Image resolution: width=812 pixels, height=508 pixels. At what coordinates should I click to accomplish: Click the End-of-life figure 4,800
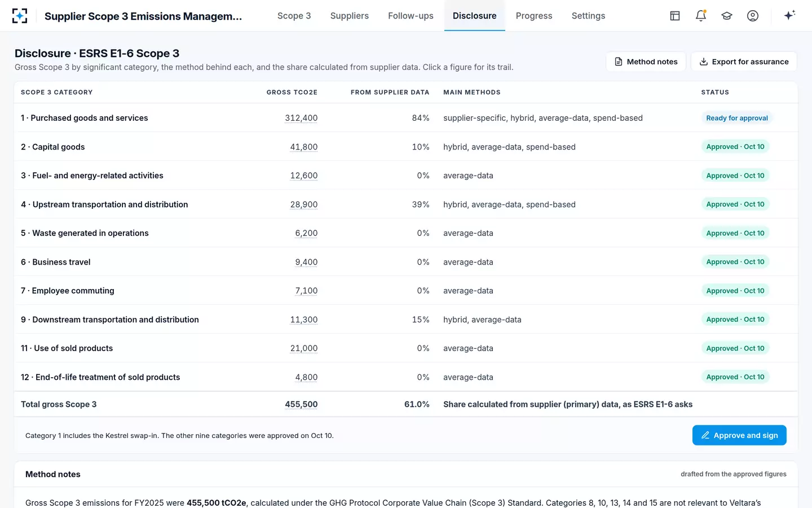[306, 377]
